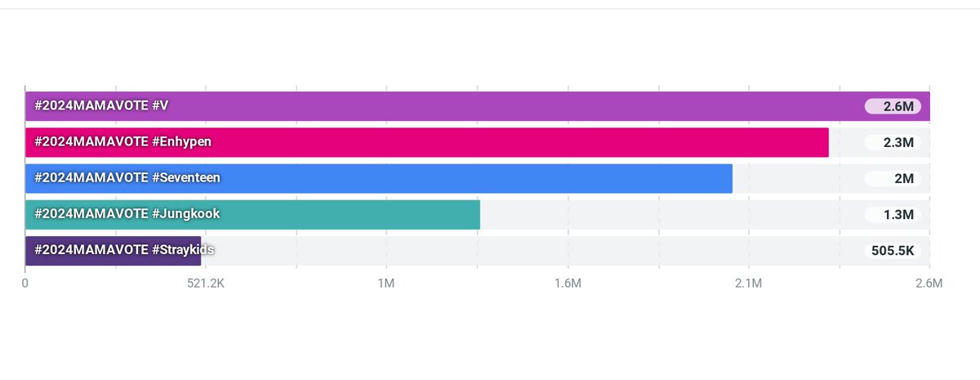
Task: Click the blue #2024MAMAVOTE #Seventeen bar
Action: tap(379, 178)
